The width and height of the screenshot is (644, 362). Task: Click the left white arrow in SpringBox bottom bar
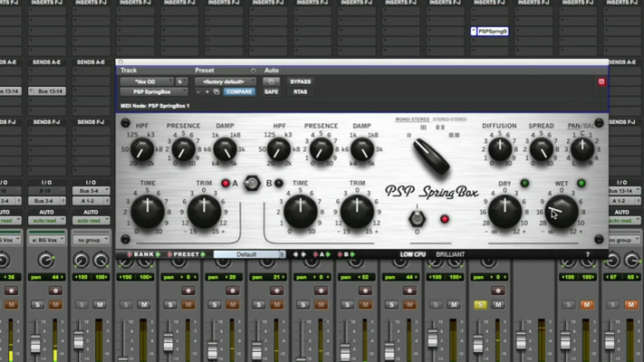[x=295, y=254]
